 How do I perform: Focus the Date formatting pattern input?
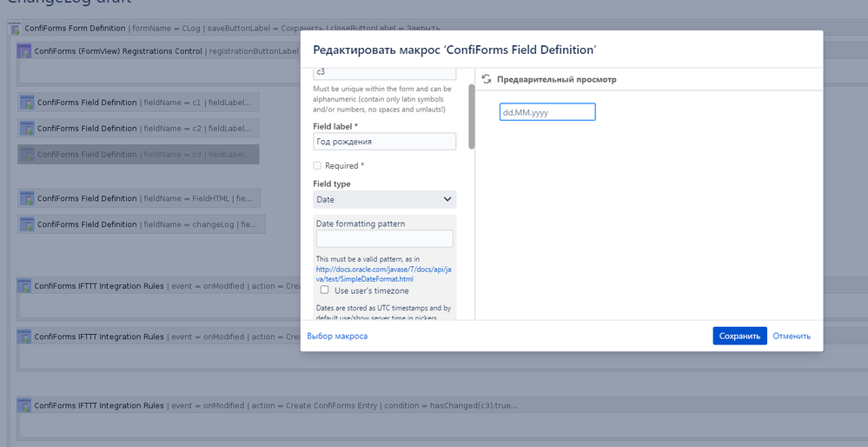tap(385, 239)
